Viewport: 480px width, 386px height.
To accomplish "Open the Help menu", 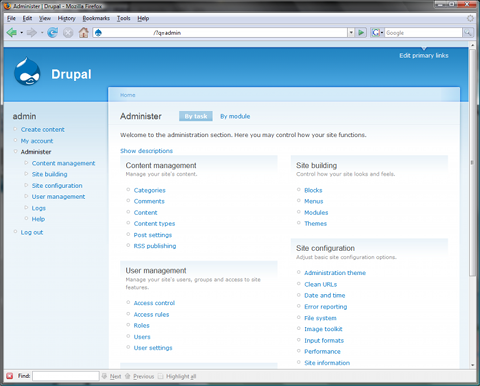I will click(143, 18).
